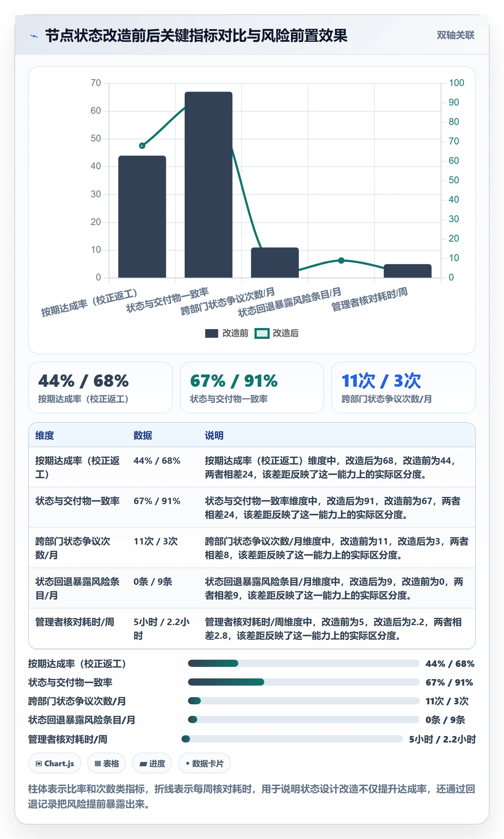Click the 说明 column header
The height and width of the screenshot is (839, 504).
(214, 435)
